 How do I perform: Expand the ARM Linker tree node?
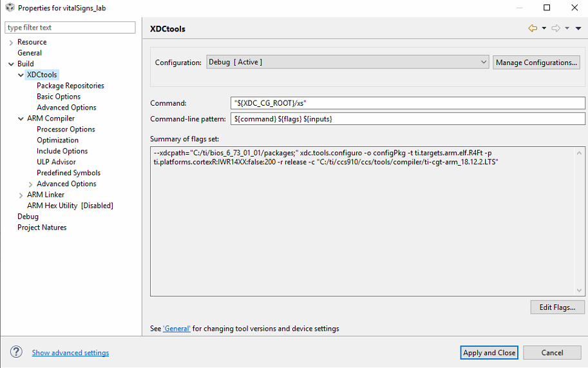21,195
